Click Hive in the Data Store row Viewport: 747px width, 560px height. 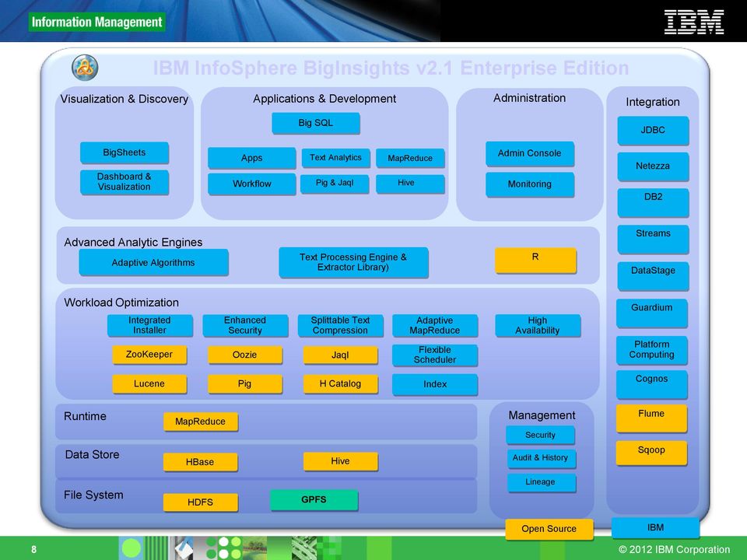340,461
